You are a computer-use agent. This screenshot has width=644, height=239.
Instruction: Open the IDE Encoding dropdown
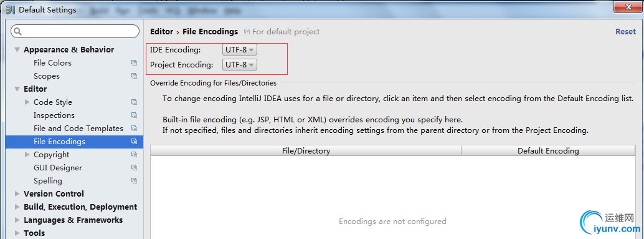point(240,50)
